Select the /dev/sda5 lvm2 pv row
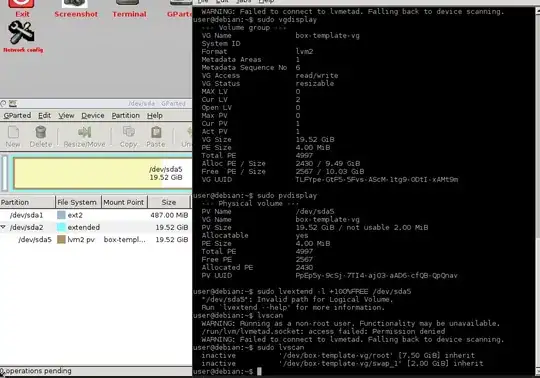The height and width of the screenshot is (378, 540). (x=96, y=240)
